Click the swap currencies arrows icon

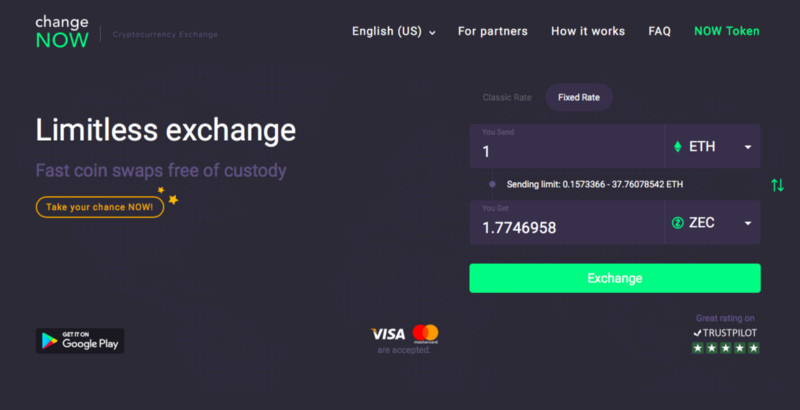[777, 185]
